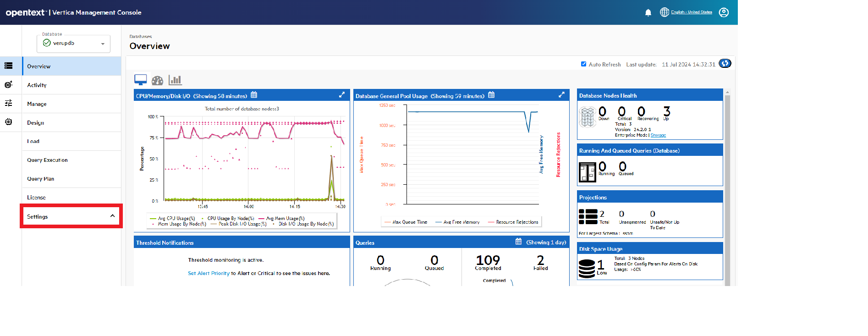Click the Design chip icon in sidebar
Viewport: 868px width, 336px height.
[8, 122]
